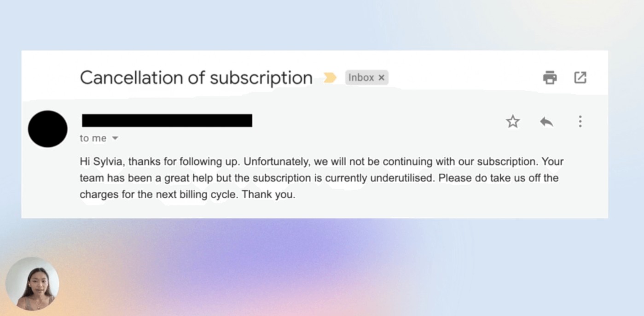Toggle the yellow importance marker

point(330,78)
